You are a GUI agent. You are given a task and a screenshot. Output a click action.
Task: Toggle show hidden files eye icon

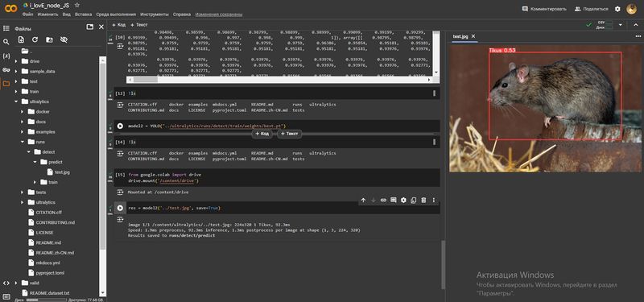(64, 39)
